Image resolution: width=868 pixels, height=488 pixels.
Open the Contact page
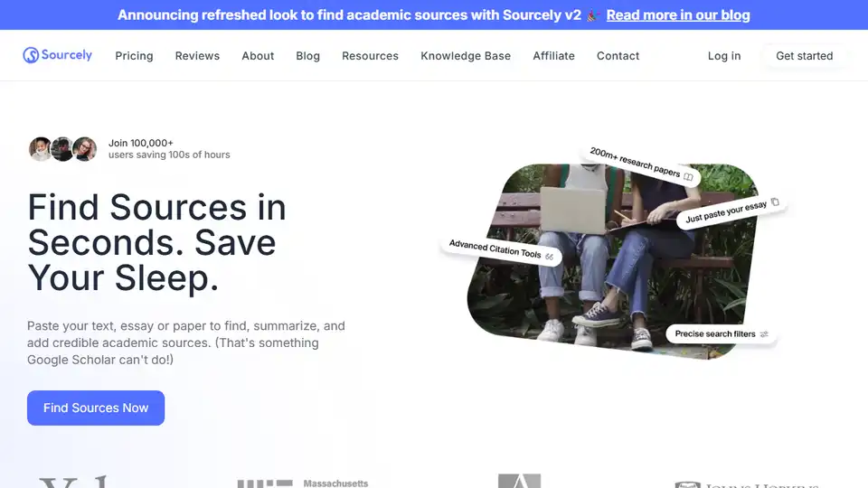618,56
